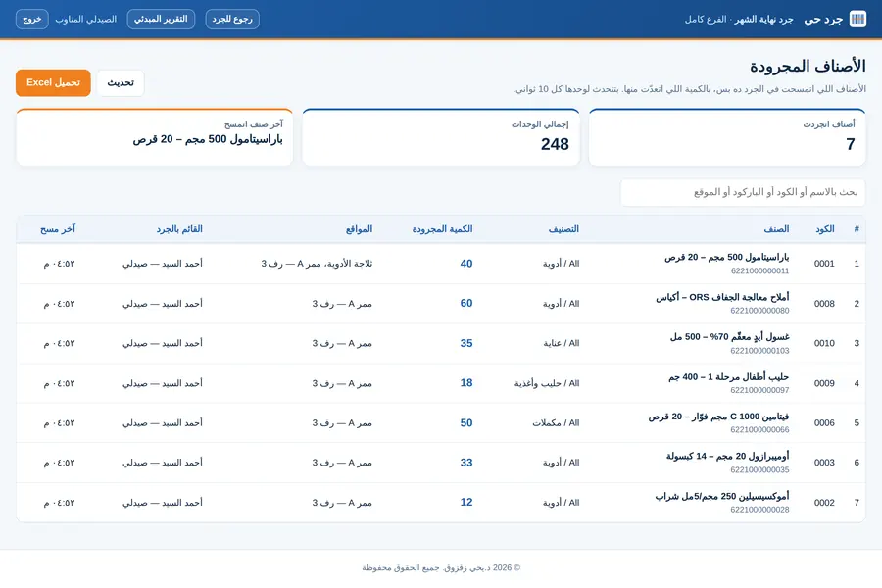Click counted quantity 40 for باراسيتامول
The width and height of the screenshot is (882, 588).
(466, 264)
